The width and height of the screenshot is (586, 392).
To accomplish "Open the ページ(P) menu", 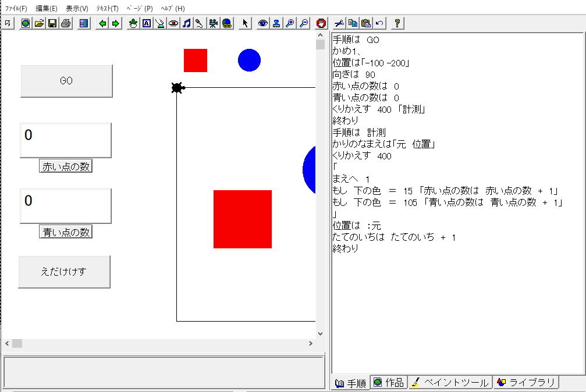I will click(140, 8).
